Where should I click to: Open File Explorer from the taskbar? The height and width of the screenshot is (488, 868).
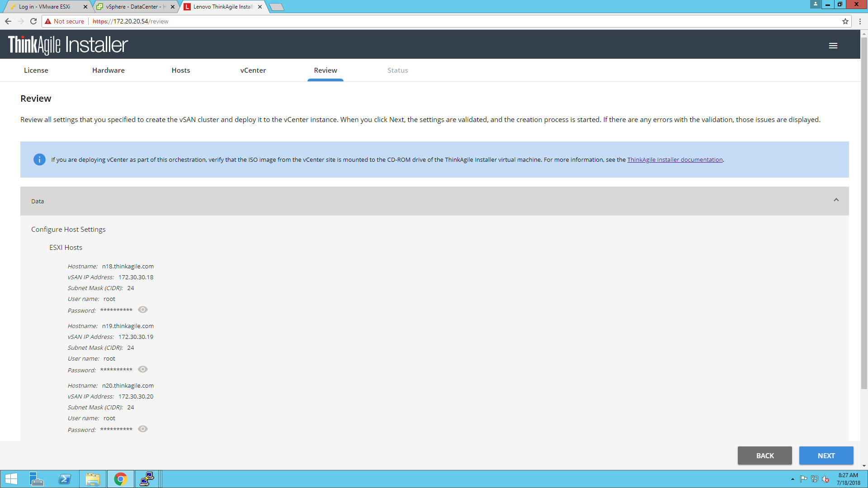click(x=93, y=479)
